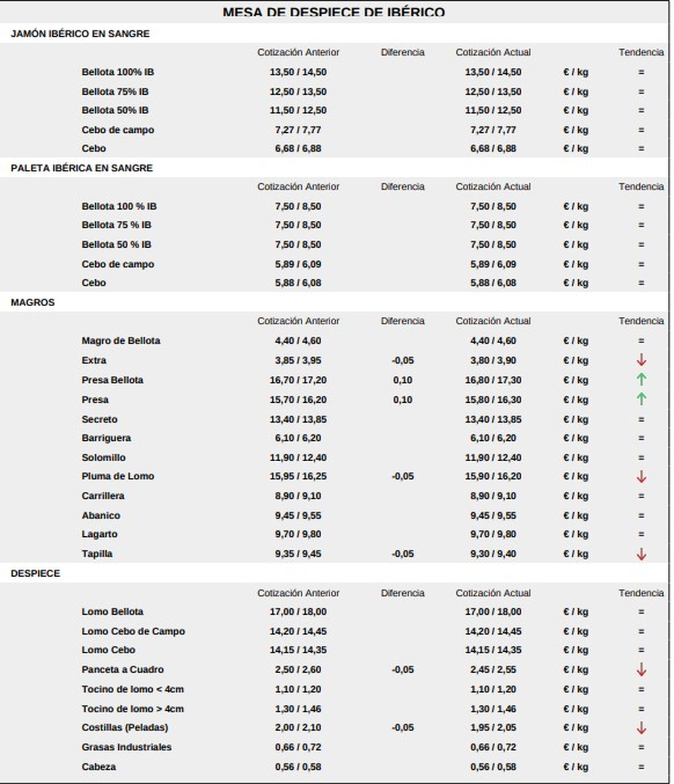Click the red down arrow for Costillas (Peladas)
The height and width of the screenshot is (784, 674).
click(641, 728)
